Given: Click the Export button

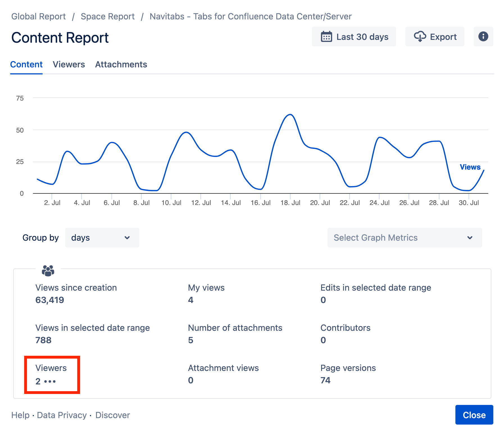Looking at the screenshot, I should (x=434, y=37).
